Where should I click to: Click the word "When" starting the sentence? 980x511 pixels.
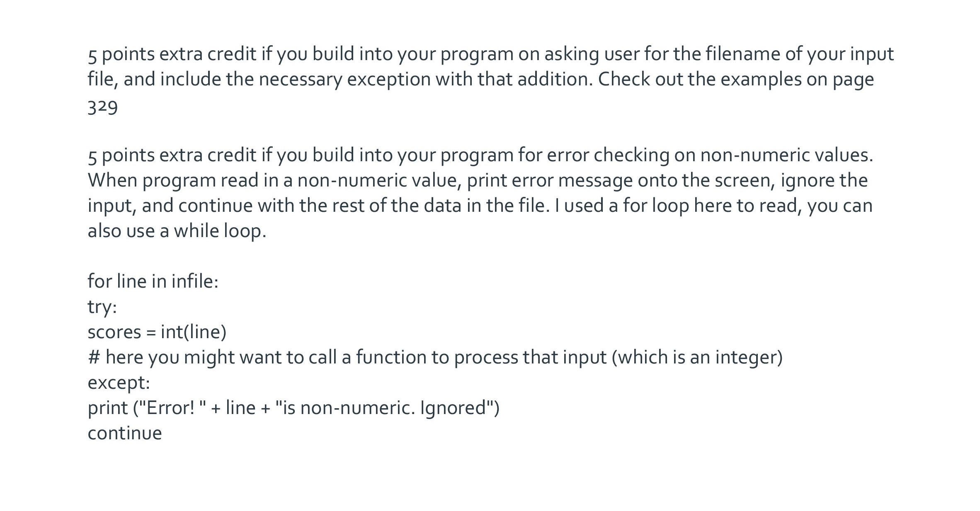pos(112,180)
